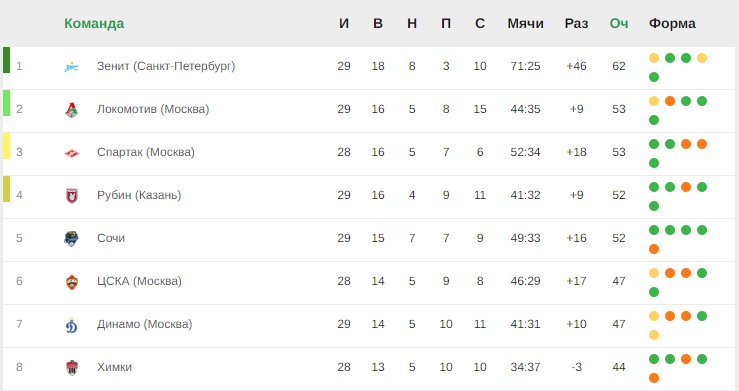The height and width of the screenshot is (391, 739).
Task: Click the Spartak Moscow club logo
Action: tap(72, 153)
